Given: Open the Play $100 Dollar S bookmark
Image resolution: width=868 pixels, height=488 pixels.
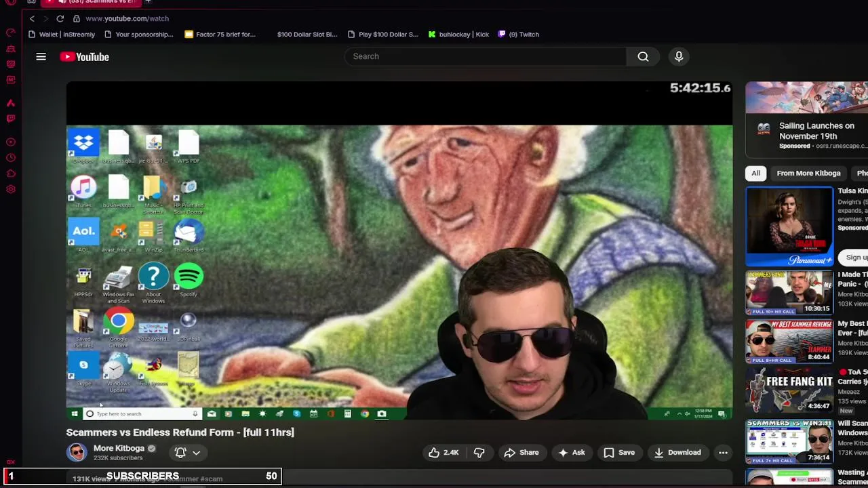Looking at the screenshot, I should tap(383, 34).
